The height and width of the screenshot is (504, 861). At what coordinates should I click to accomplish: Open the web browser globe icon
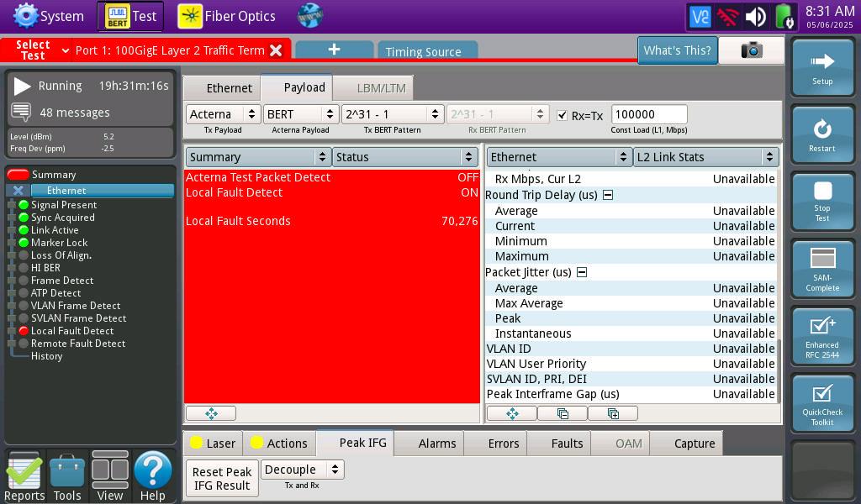tap(309, 16)
